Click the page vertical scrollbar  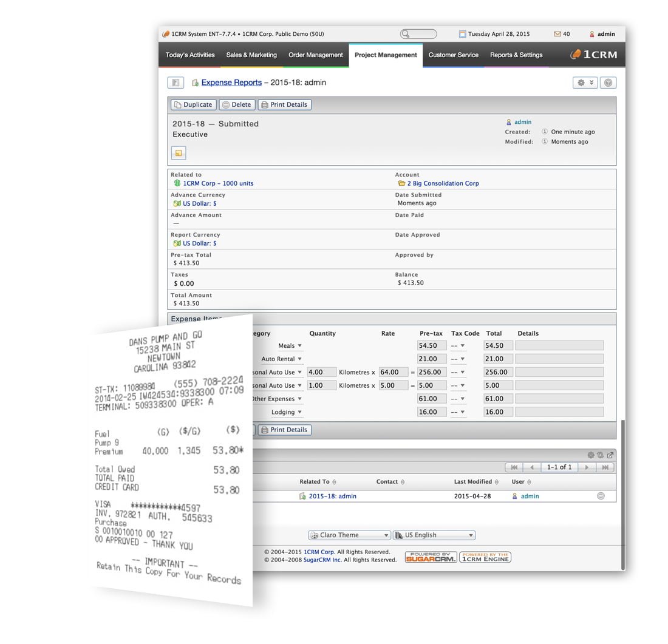623,494
